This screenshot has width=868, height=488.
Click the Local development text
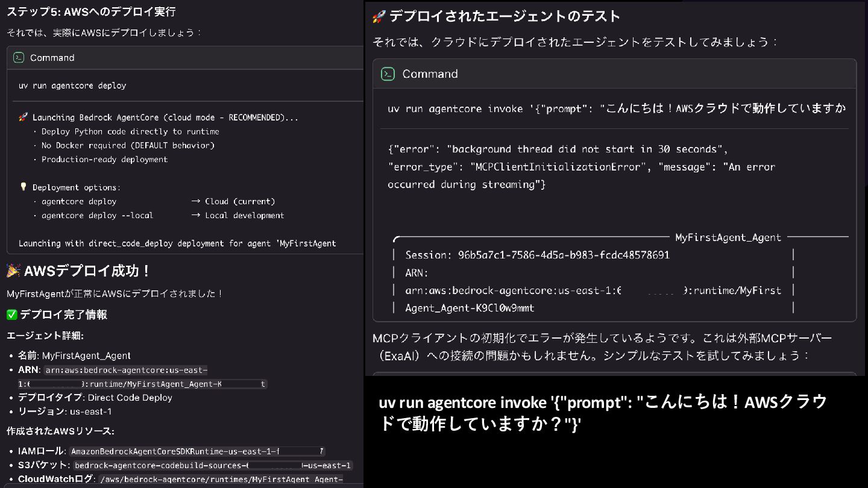pos(244,215)
